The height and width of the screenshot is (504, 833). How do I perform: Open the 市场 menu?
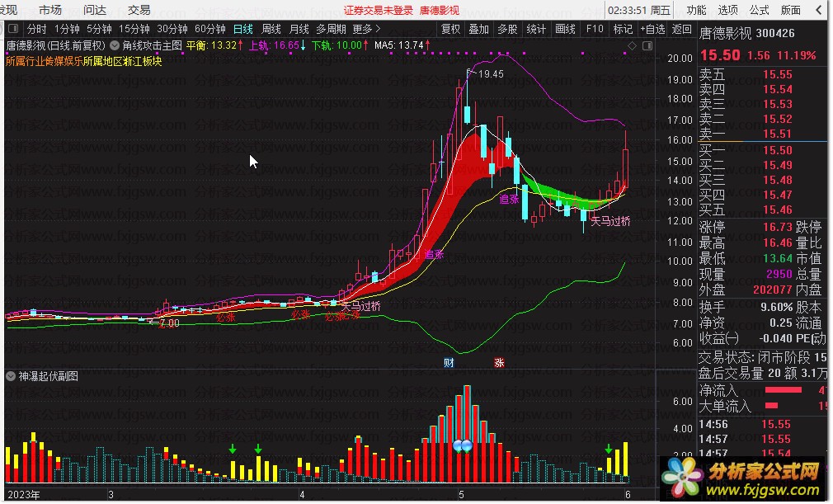pyautogui.click(x=50, y=10)
